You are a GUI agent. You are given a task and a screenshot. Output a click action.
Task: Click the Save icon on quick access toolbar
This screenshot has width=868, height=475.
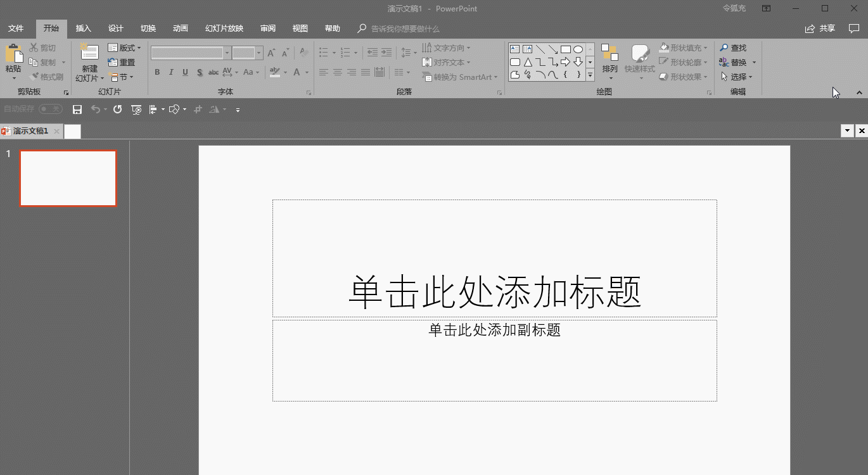77,109
